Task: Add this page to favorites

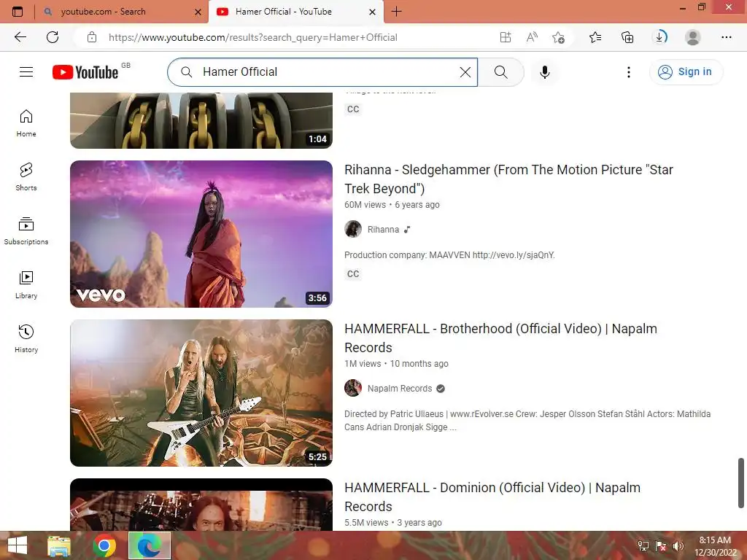Action: [x=558, y=37]
